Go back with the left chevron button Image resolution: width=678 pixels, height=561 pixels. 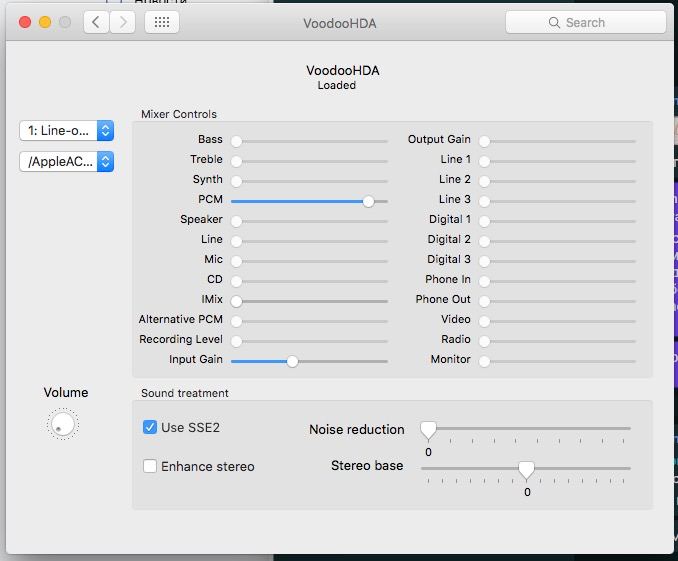coord(96,22)
